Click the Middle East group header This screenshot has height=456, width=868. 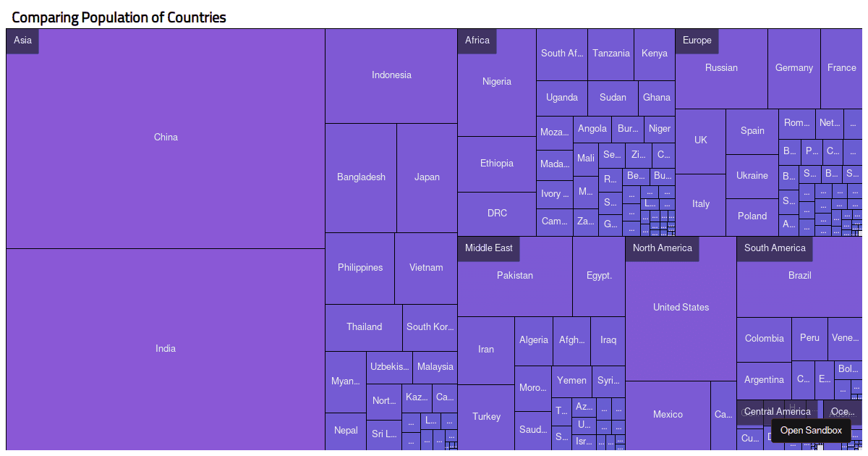(488, 248)
